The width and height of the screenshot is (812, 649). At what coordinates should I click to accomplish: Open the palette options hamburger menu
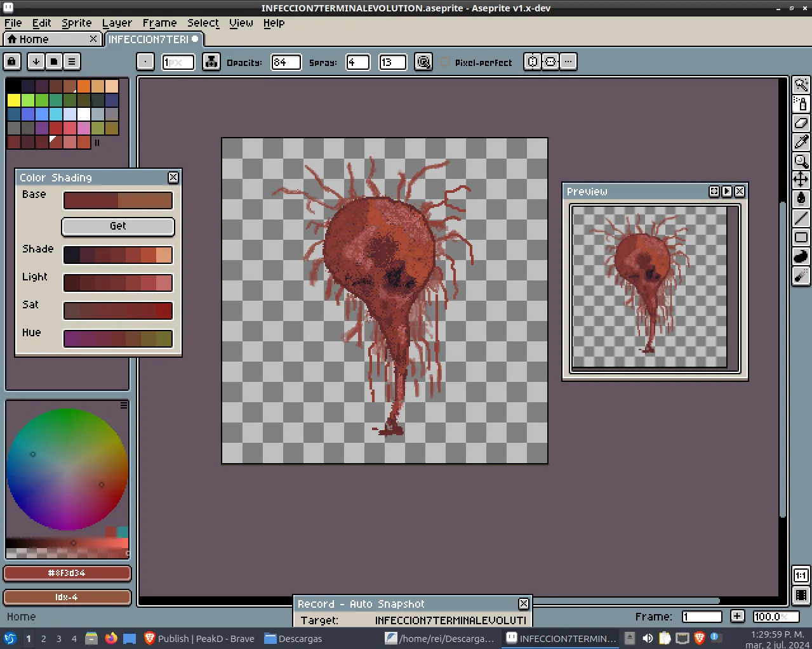72,62
